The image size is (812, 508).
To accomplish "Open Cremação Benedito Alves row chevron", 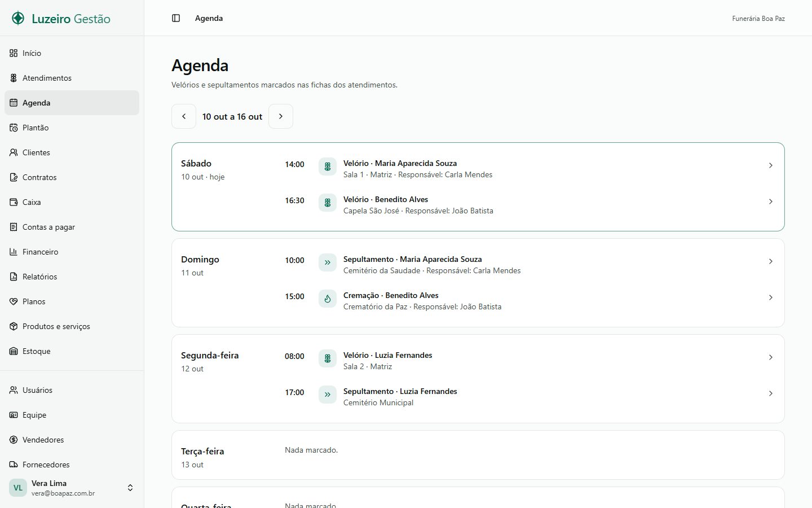I will (771, 297).
